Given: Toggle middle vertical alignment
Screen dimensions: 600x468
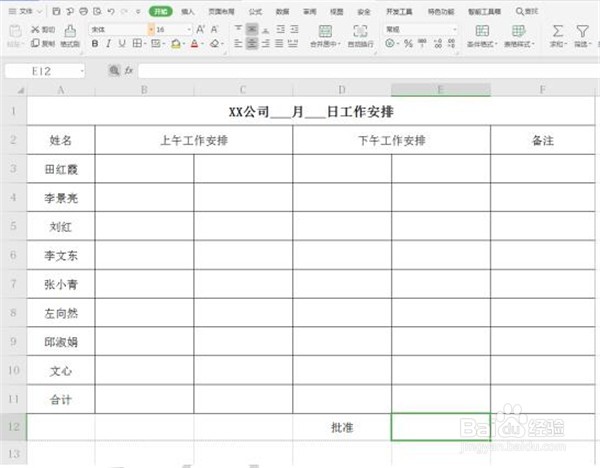Looking at the screenshot, I should tap(252, 29).
